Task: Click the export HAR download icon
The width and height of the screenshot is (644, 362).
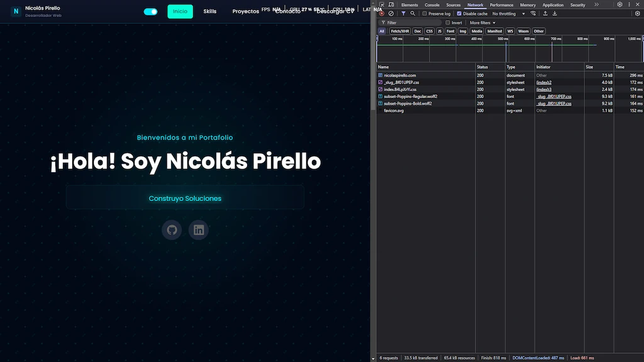Action: pos(555,13)
